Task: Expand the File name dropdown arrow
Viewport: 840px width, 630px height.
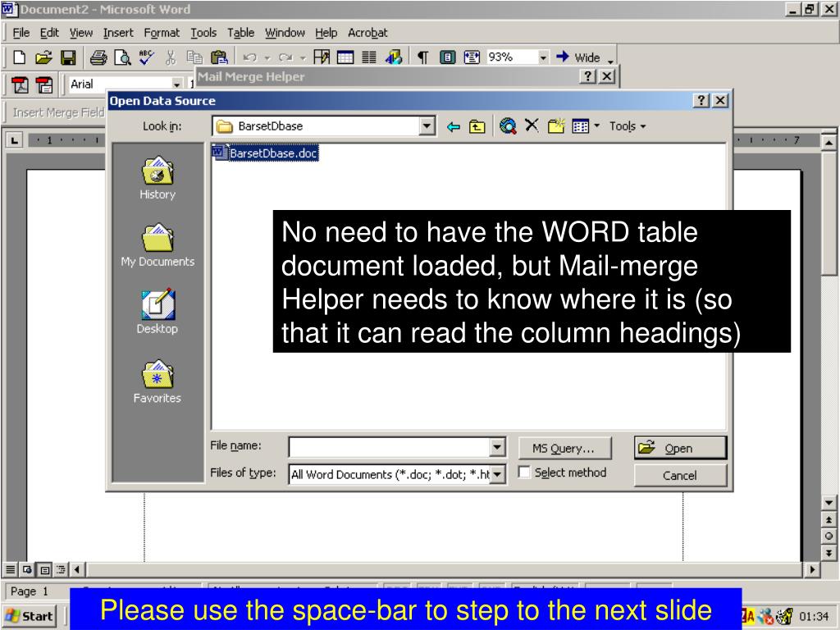Action: tap(497, 447)
